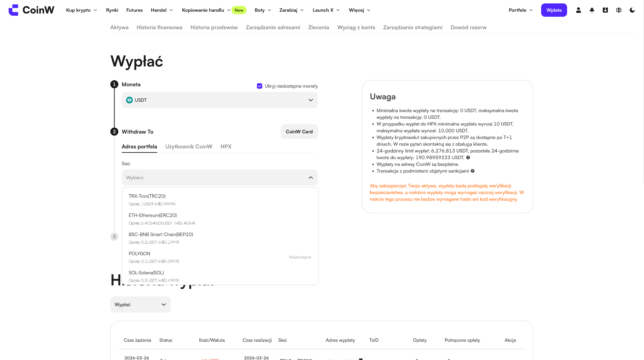Viewport: 644px width, 360px height.
Task: Expand the Kup krypto menu
Action: (81, 10)
